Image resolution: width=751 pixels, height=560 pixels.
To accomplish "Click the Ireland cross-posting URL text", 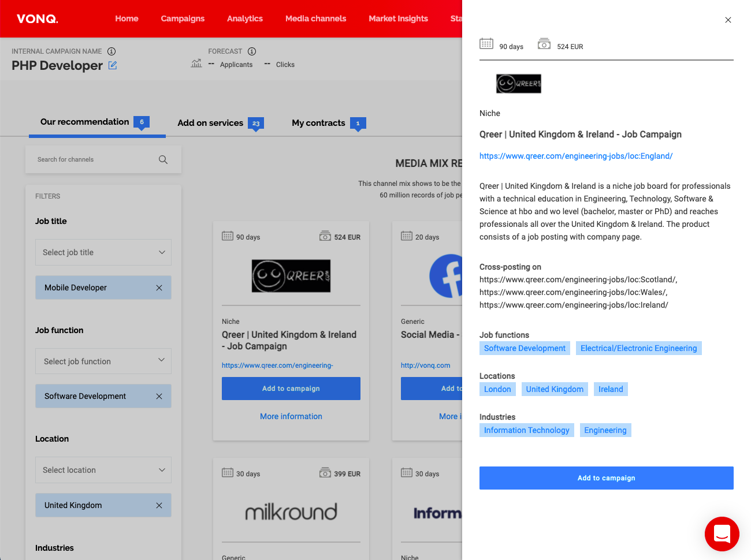I will 574,305.
